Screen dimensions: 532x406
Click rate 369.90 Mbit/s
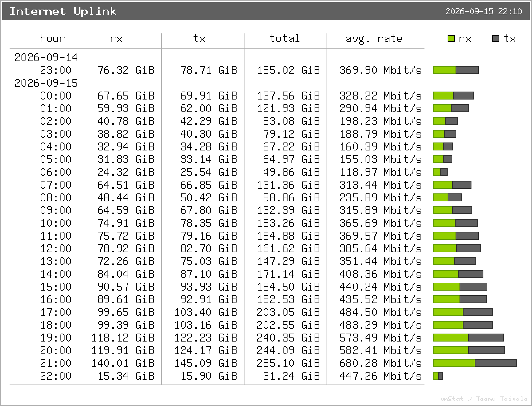click(x=380, y=70)
